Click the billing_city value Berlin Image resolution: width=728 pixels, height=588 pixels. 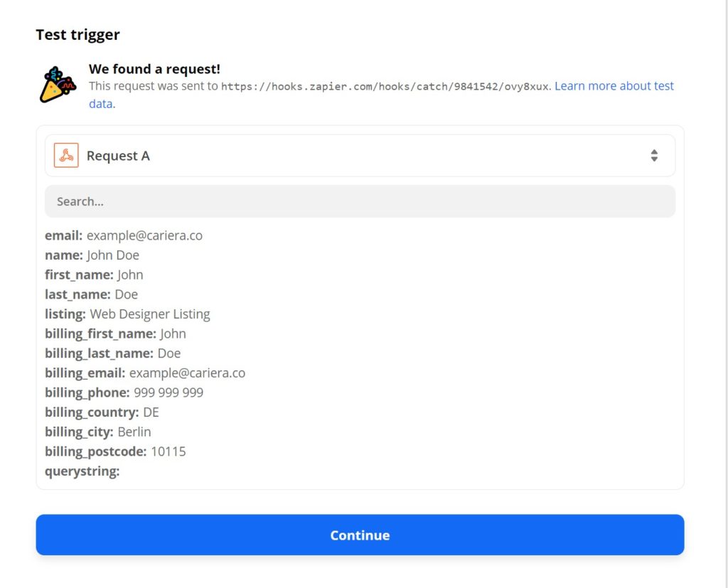(134, 432)
